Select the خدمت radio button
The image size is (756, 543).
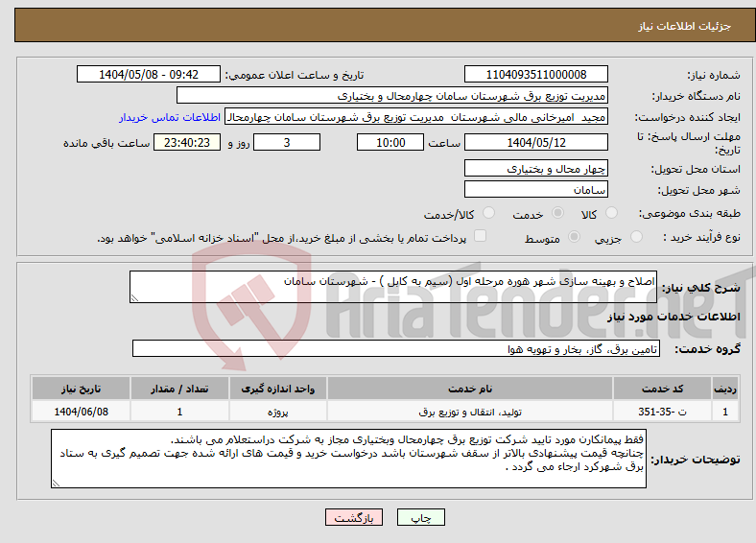[x=557, y=213]
